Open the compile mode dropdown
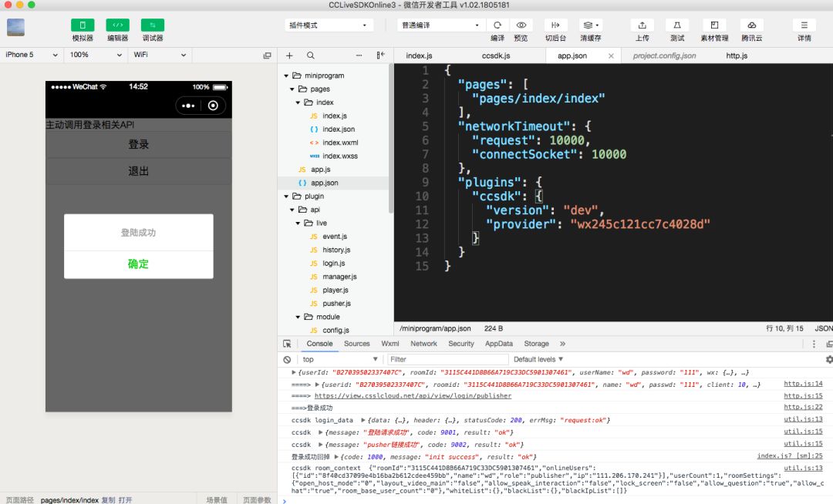The image size is (833, 504). [441, 25]
